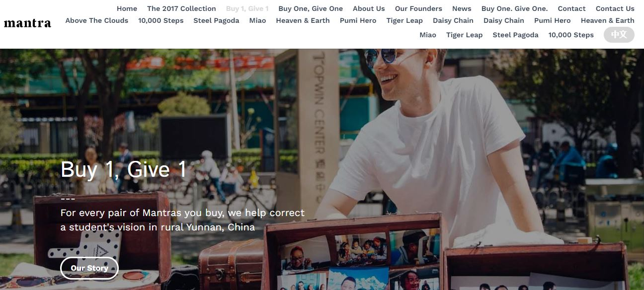Open the Contact Us link
The width and height of the screenshot is (644, 290).
pos(615,8)
